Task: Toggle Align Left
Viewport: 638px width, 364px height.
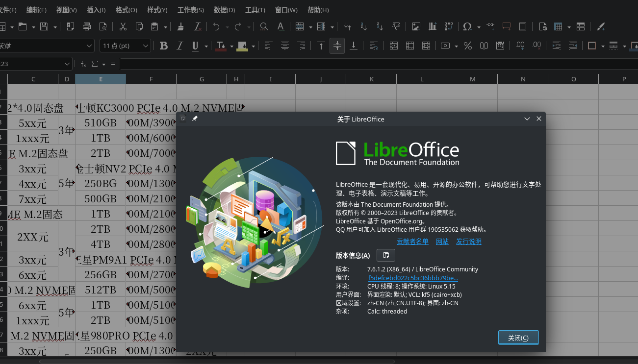Action: (x=268, y=46)
